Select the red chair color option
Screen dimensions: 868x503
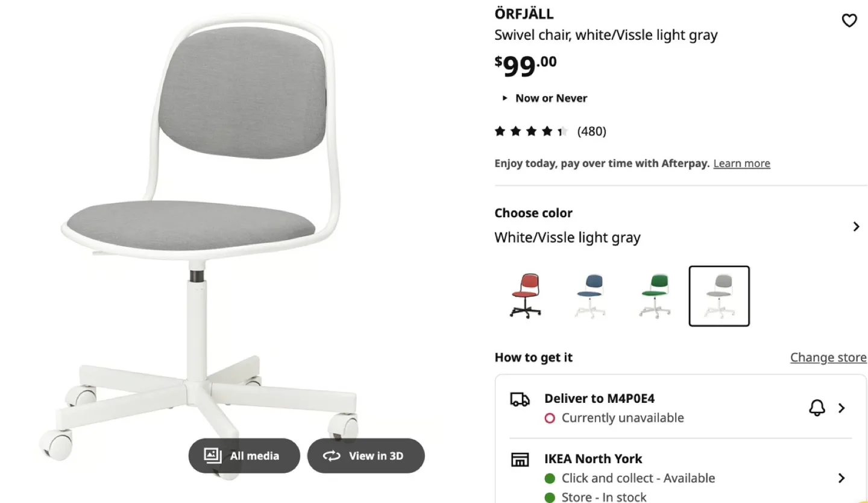(x=526, y=296)
